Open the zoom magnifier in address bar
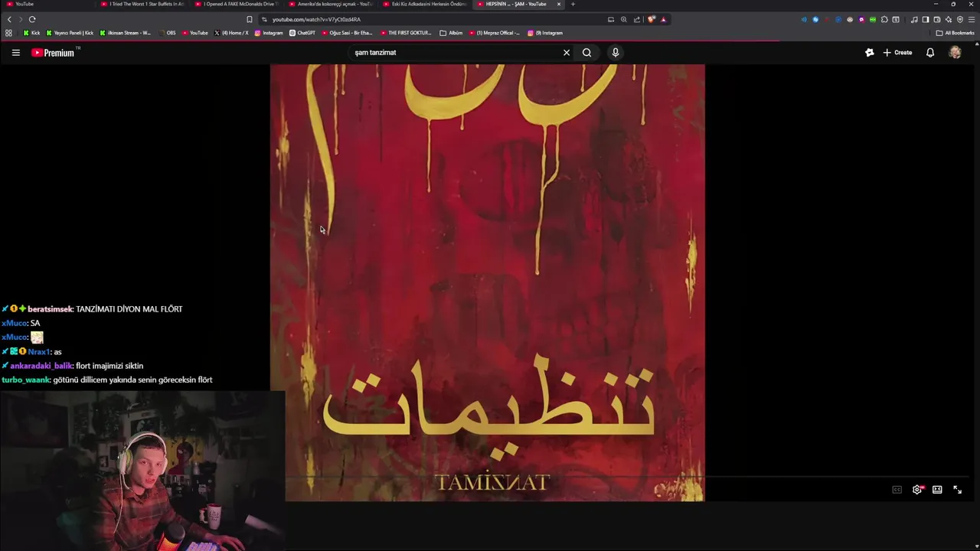 coord(624,19)
